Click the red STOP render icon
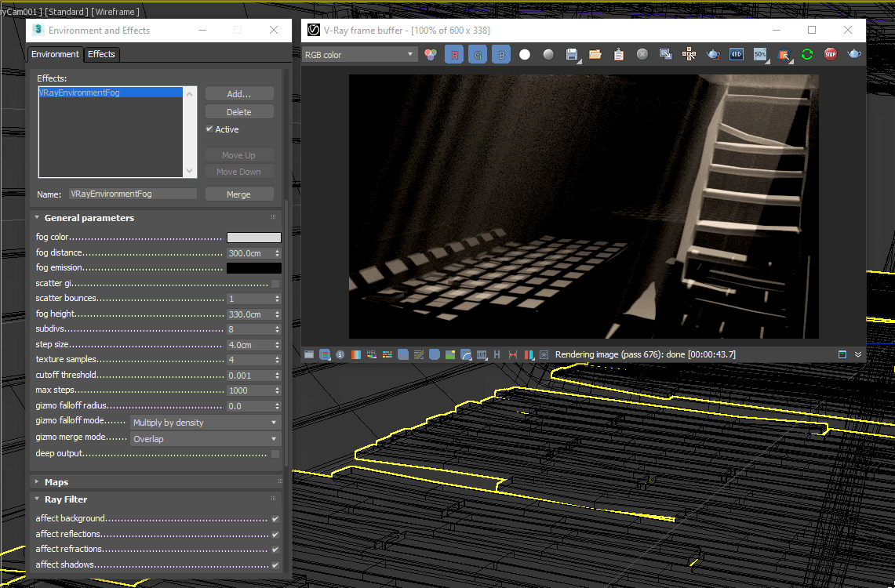This screenshot has width=895, height=588. 831,55
